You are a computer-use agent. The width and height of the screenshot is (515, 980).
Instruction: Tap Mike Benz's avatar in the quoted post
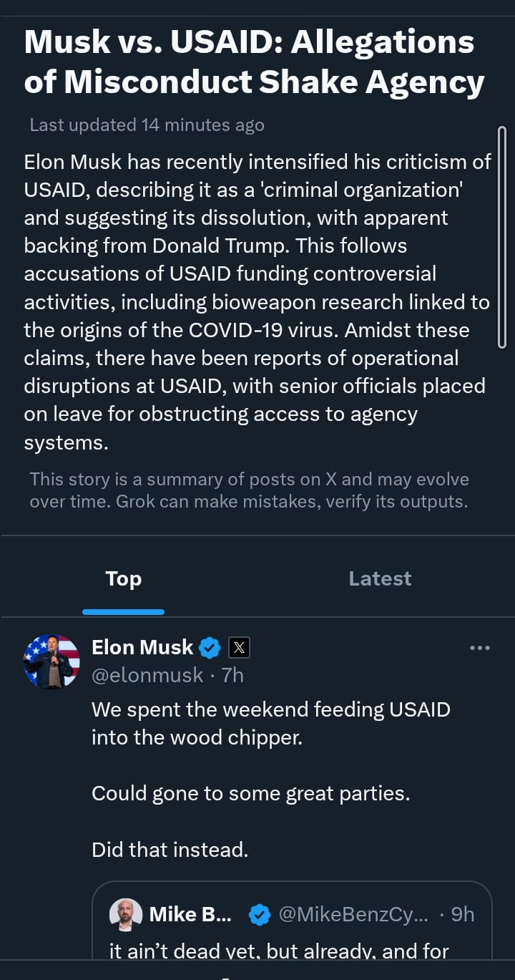tap(125, 914)
